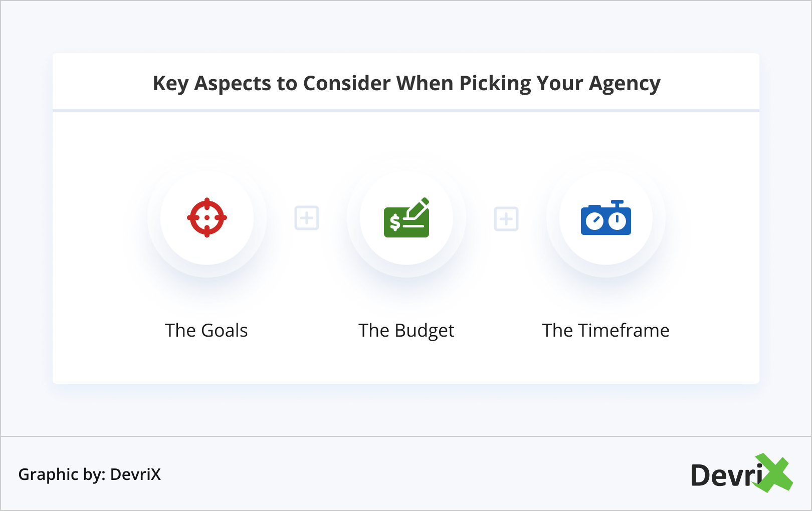The height and width of the screenshot is (511, 812).
Task: Select the "The Goals" label
Action: 207,331
